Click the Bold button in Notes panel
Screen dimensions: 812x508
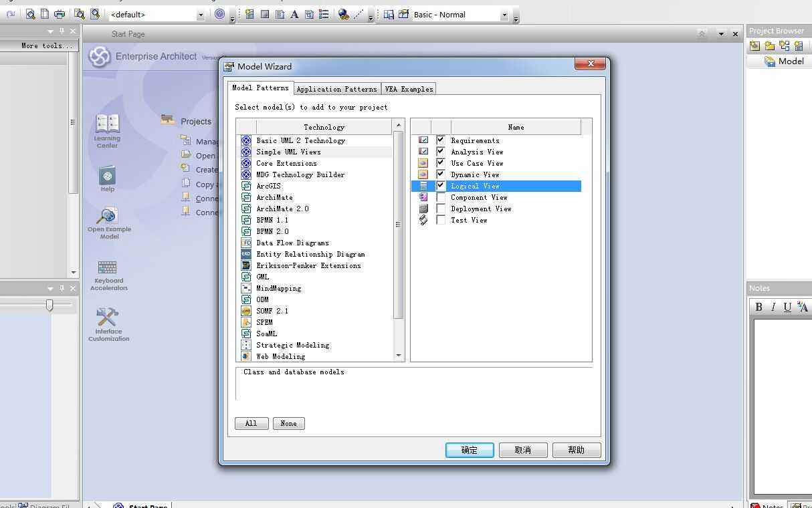pyautogui.click(x=758, y=307)
